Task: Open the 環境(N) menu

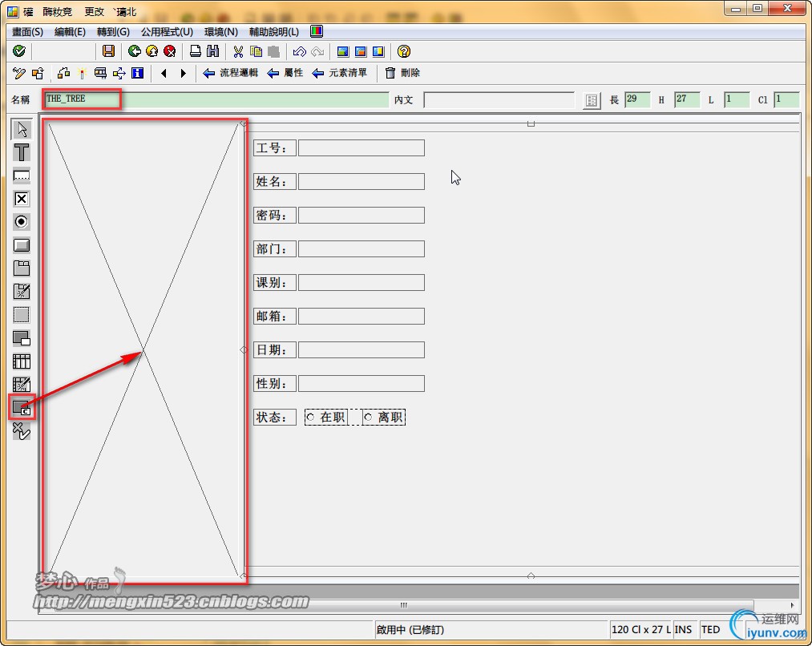Action: [221, 31]
